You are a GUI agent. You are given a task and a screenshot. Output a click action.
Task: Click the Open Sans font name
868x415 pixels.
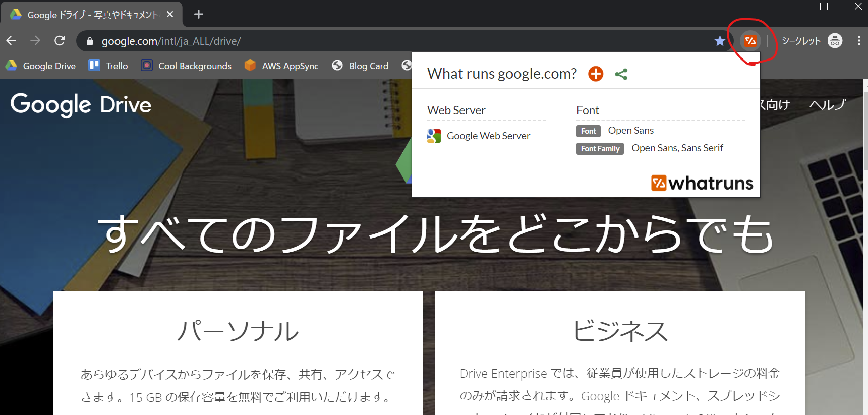pos(631,131)
